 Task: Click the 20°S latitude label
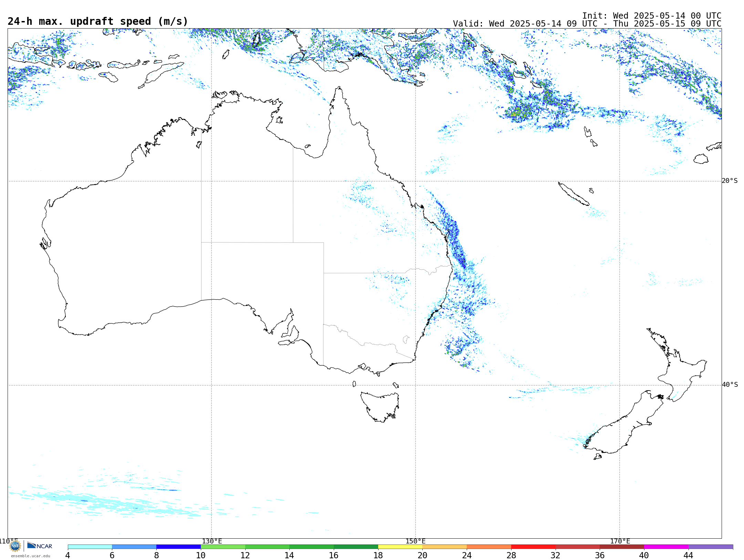click(x=730, y=181)
